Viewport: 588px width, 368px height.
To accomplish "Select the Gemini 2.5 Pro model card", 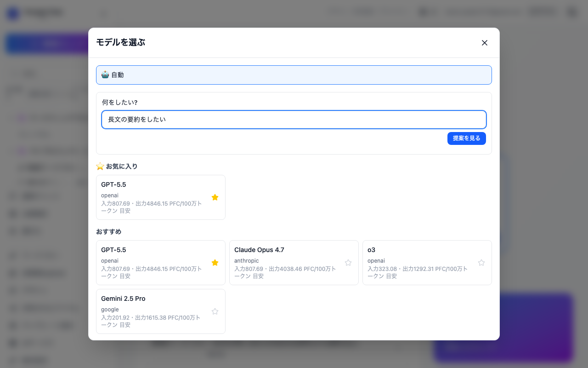I will [161, 311].
